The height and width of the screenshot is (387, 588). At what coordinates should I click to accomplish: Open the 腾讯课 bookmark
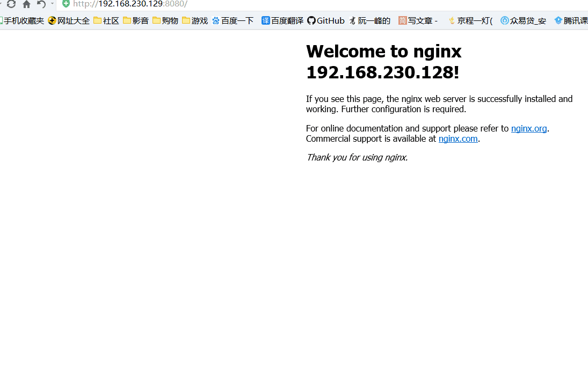coord(572,21)
